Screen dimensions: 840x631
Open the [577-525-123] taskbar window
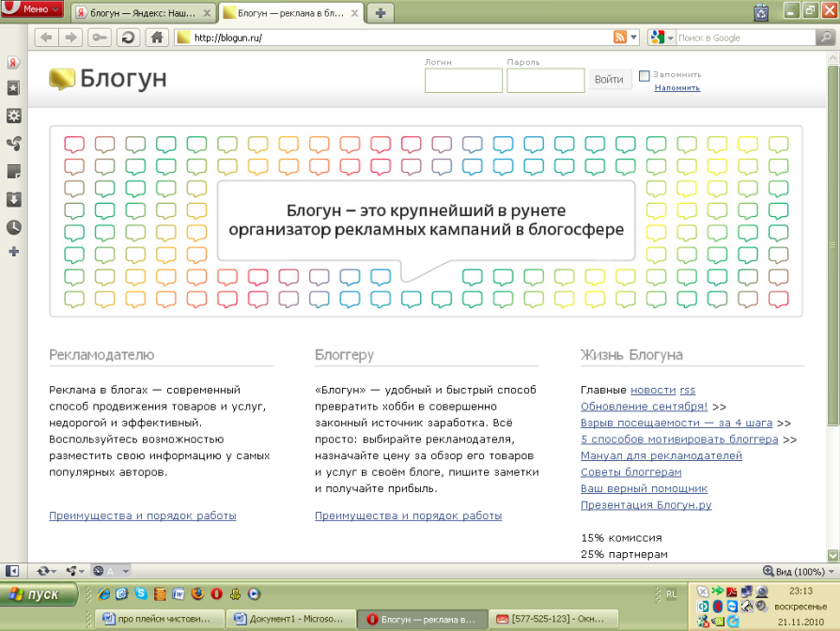pos(553,619)
